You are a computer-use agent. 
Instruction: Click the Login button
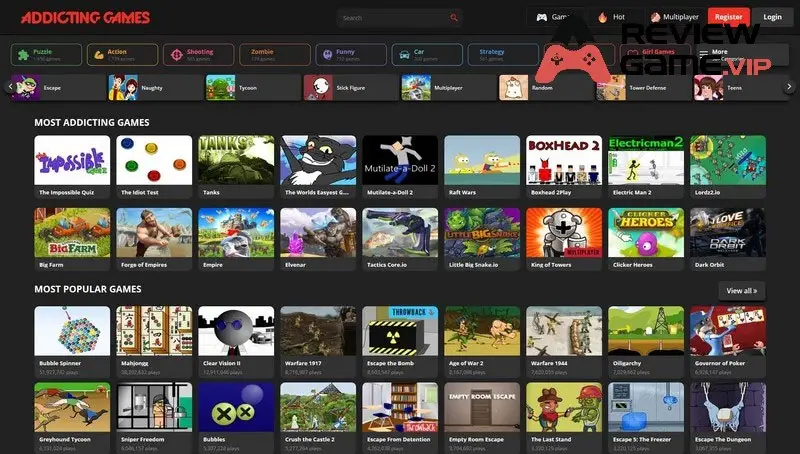point(772,17)
